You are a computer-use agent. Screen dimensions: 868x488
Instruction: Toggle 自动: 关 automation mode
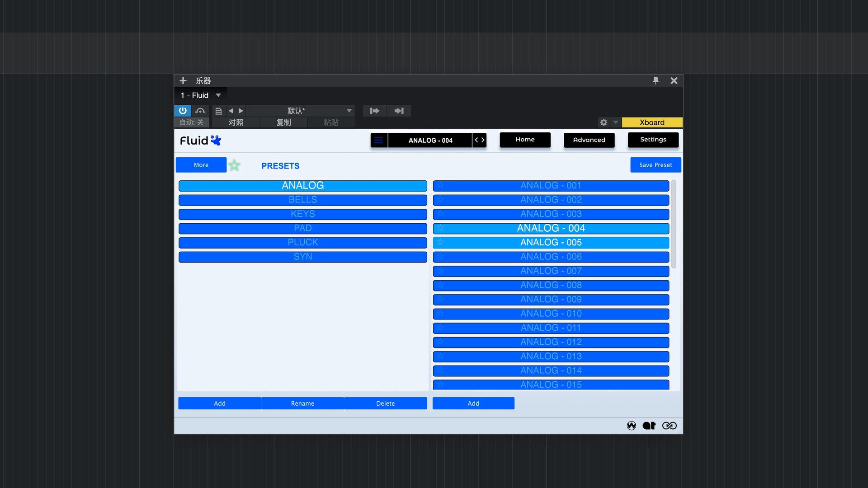pyautogui.click(x=192, y=122)
